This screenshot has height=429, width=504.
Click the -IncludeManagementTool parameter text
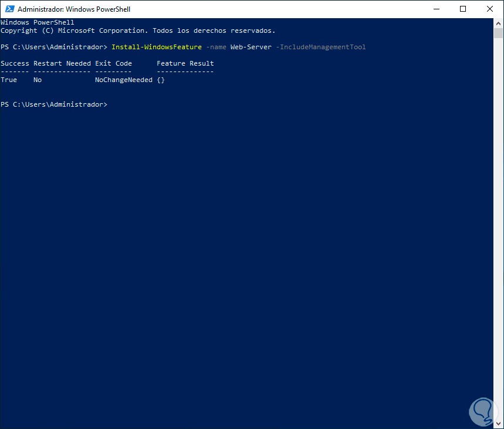pyautogui.click(x=321, y=47)
